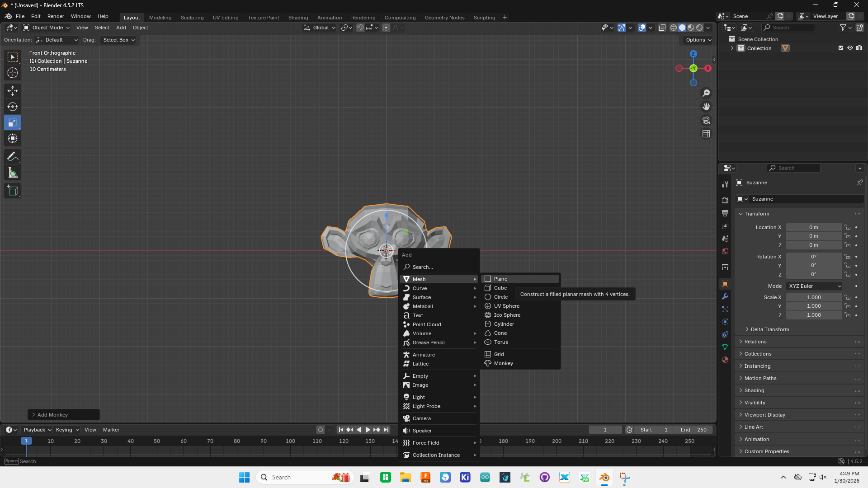Click the Add Cube tool icon
868x488 pixels.
pos(13,191)
